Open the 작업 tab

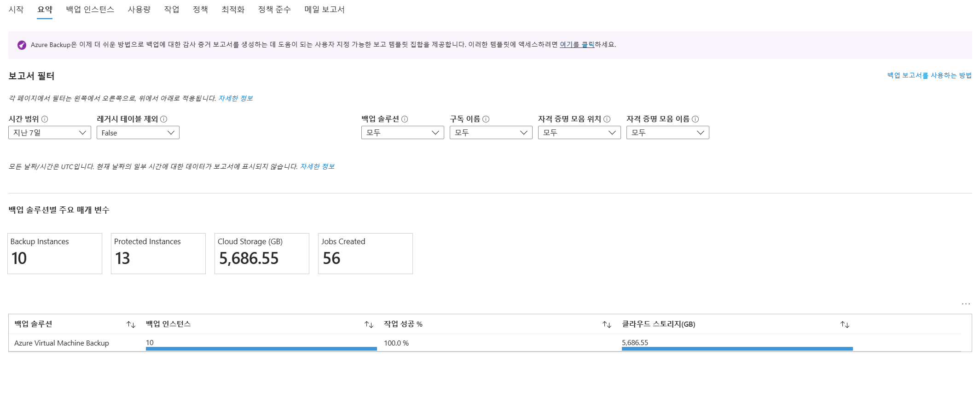click(x=172, y=10)
